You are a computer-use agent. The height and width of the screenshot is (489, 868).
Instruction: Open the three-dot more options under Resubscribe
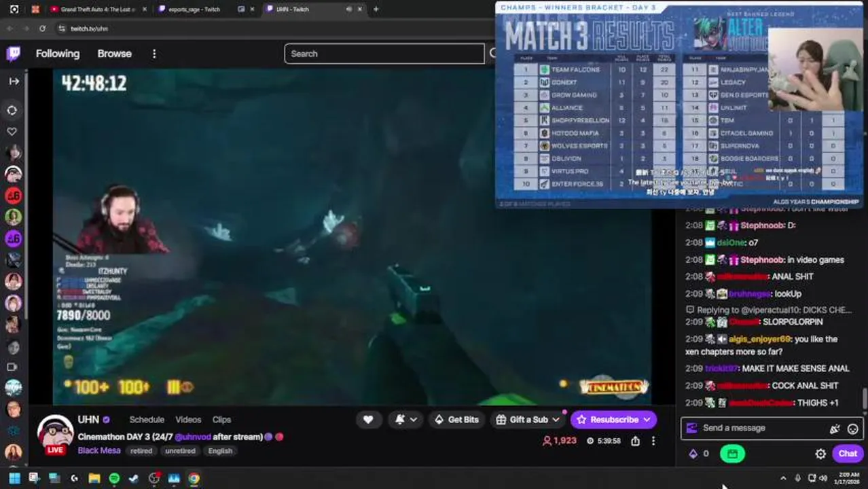(653, 441)
